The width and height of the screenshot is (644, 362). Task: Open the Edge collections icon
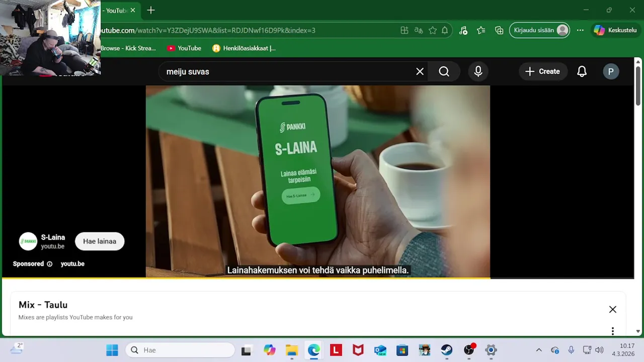[499, 30]
